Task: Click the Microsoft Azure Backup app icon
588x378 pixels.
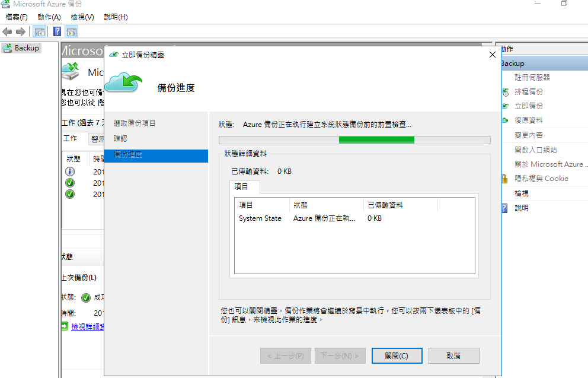Action: coord(5,4)
